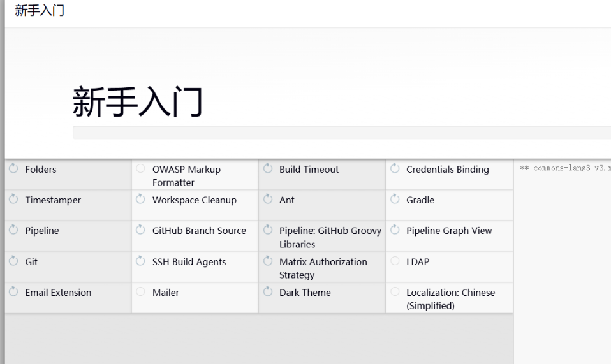Click the OWASP Markup Formatter pending icon
This screenshot has width=611, height=364.
[x=141, y=168]
